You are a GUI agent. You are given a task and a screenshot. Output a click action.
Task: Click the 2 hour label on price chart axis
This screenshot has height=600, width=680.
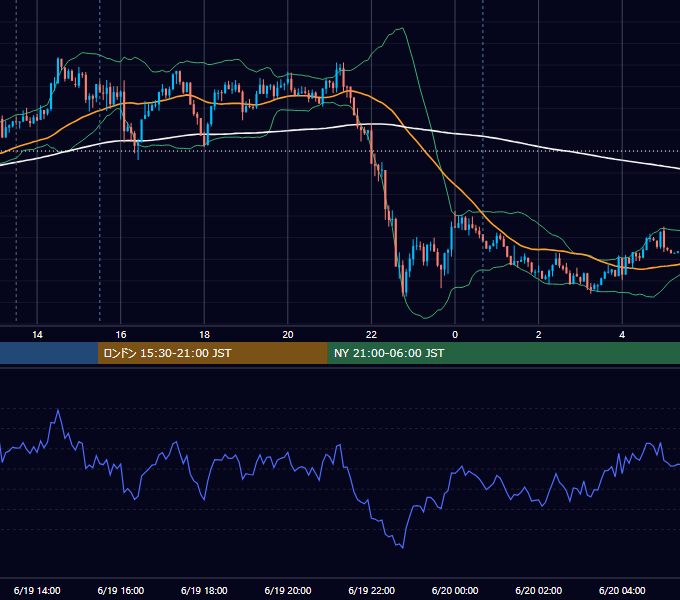[x=539, y=335]
